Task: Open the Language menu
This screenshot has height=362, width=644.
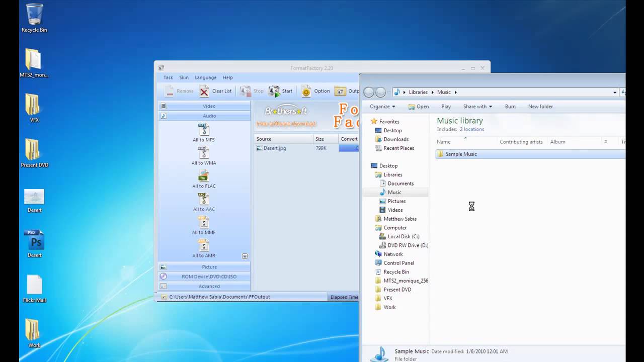Action: pos(205,77)
